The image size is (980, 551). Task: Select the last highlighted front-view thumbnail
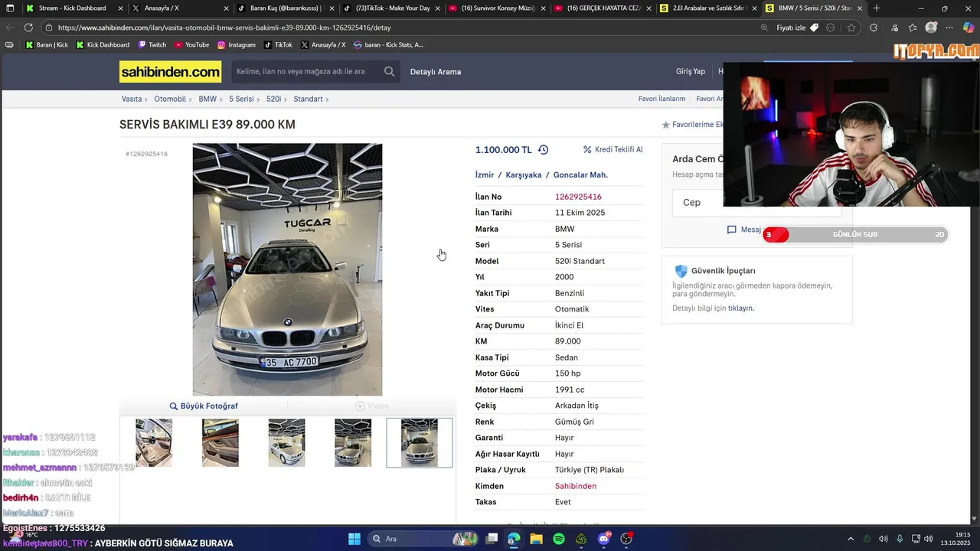tap(420, 442)
